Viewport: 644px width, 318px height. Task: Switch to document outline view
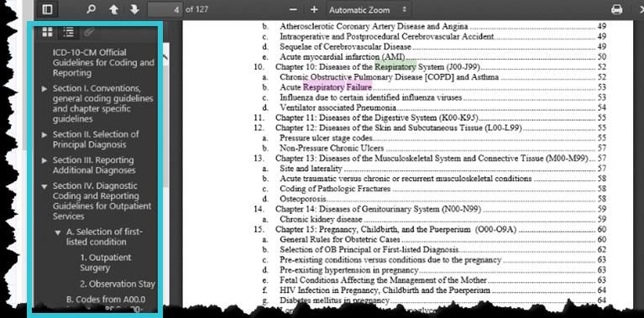coord(69,33)
